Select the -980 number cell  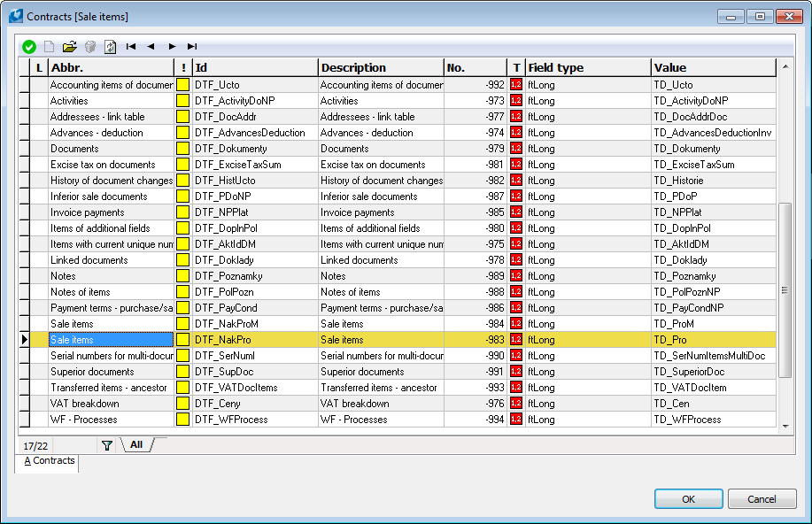(x=476, y=228)
